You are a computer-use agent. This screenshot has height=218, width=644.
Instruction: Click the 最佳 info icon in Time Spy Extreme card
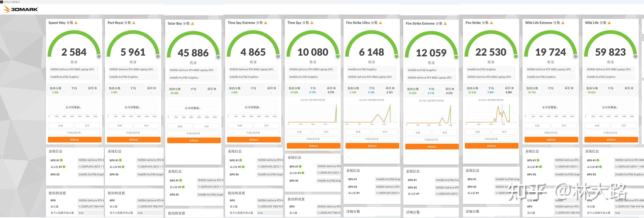click(275, 88)
